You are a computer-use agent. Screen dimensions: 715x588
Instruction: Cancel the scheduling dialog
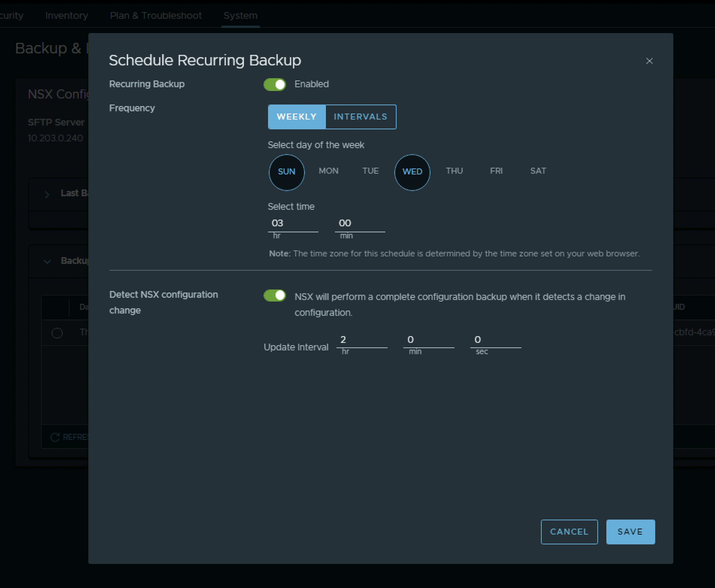click(x=569, y=532)
